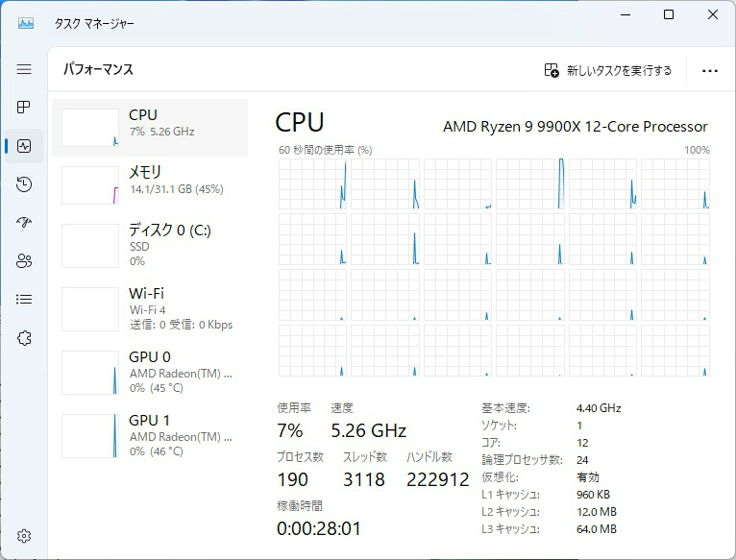Select the メモリ performance item
The width and height of the screenshot is (736, 560).
[150, 185]
